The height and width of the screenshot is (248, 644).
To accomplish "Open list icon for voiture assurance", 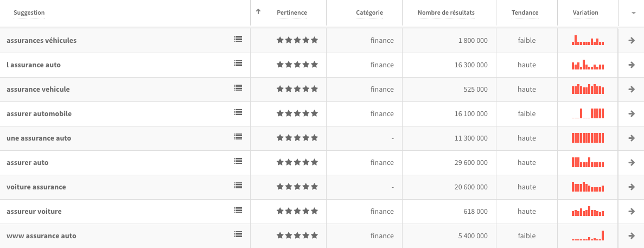I will (x=238, y=186).
